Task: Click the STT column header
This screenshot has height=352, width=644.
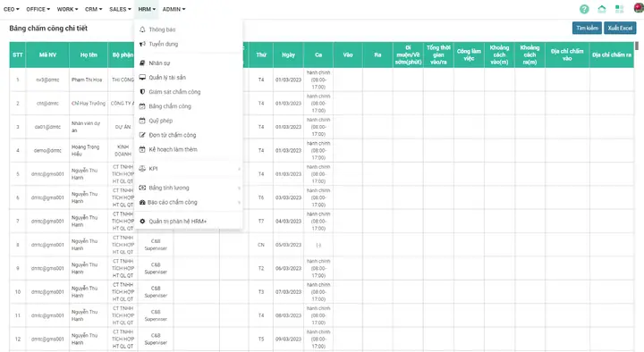Action: coord(18,54)
